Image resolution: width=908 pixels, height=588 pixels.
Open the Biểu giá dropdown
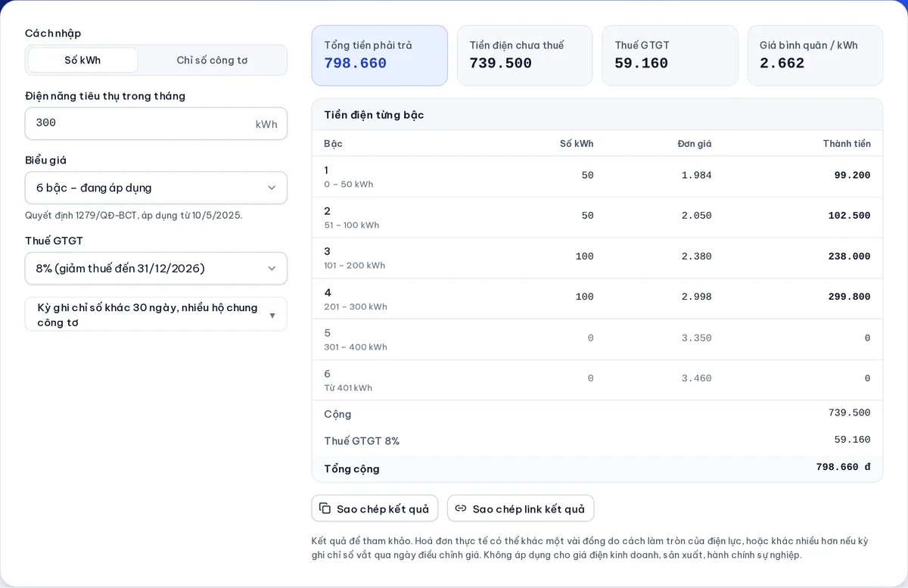(x=156, y=188)
